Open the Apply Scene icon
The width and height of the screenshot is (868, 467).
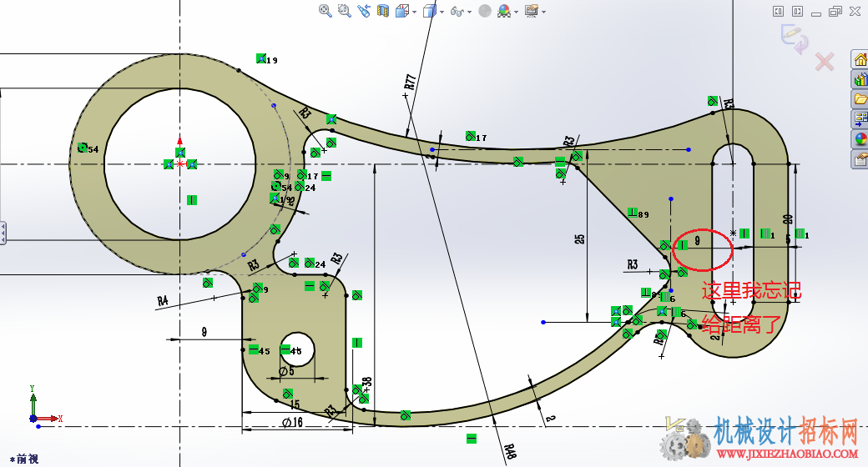504,11
